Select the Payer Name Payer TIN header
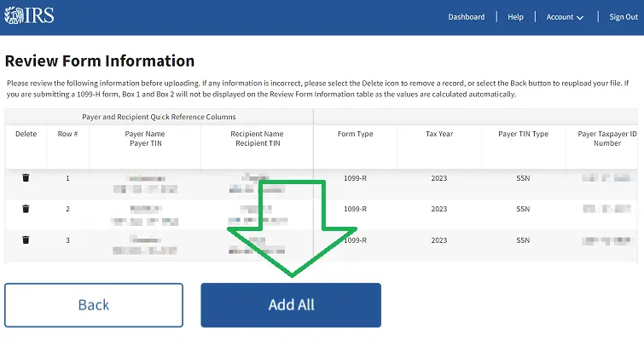The image size is (644, 341). (145, 138)
